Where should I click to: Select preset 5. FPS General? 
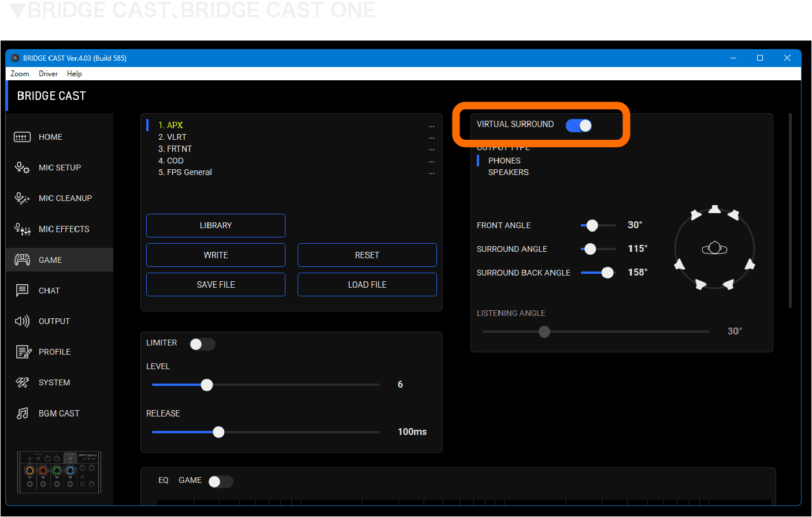pos(185,172)
